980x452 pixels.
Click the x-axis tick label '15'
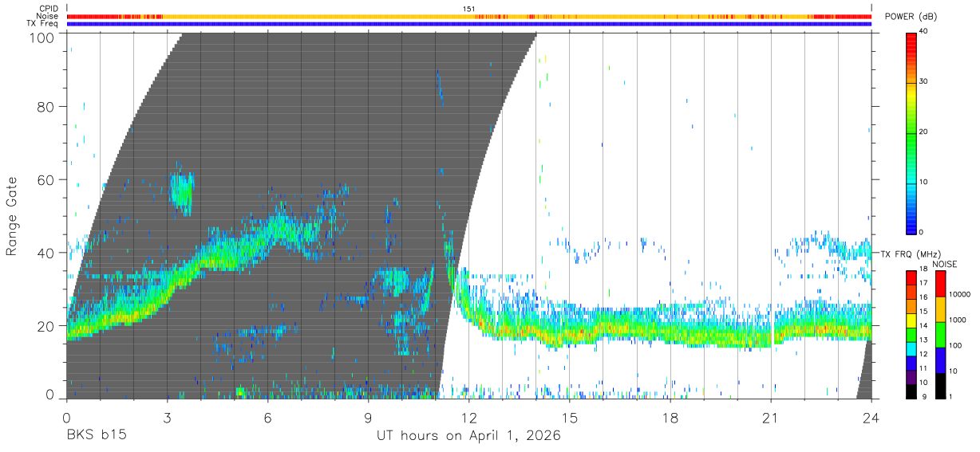569,417
